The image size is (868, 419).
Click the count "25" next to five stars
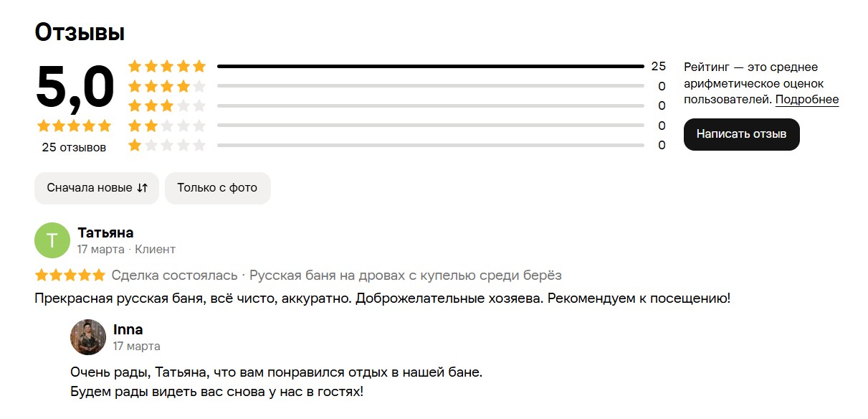[x=658, y=66]
